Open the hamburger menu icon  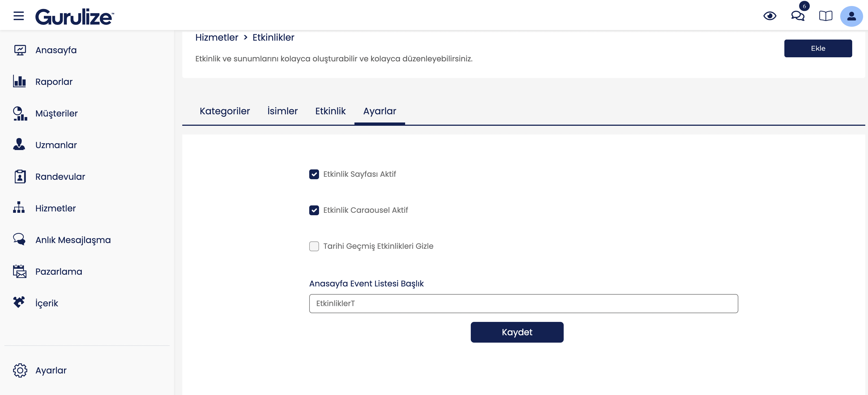pos(19,16)
